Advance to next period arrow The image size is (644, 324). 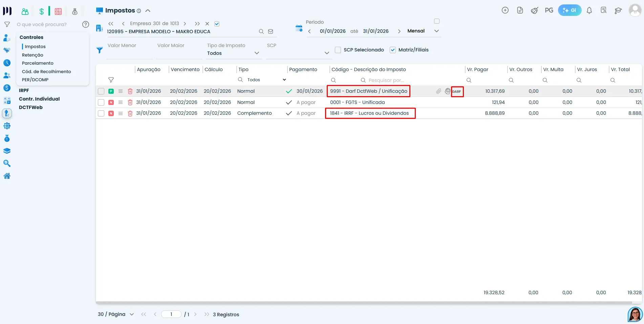[399, 31]
